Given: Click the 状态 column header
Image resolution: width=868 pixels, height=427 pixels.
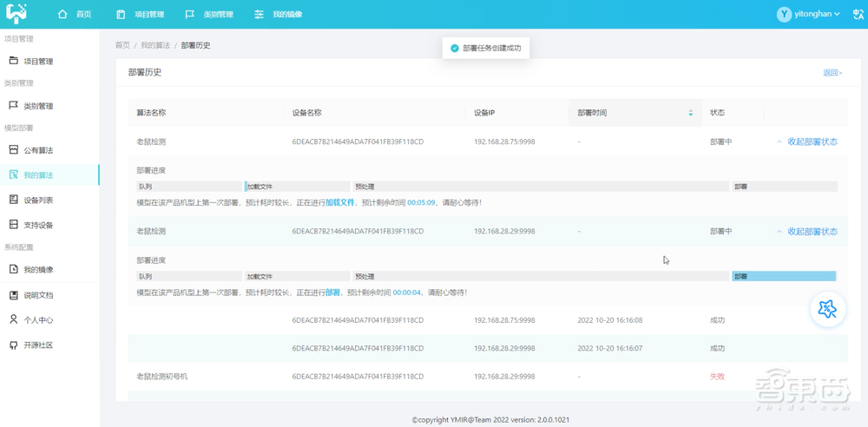Looking at the screenshot, I should (718, 113).
